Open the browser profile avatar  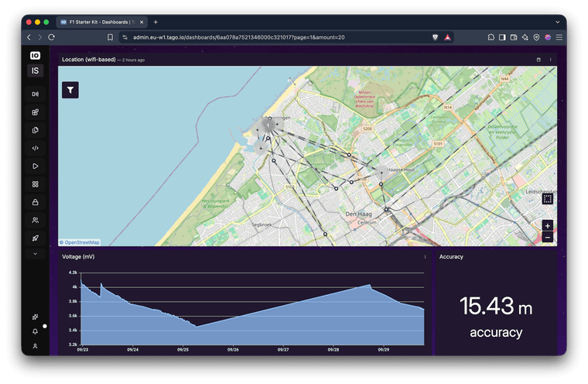pyautogui.click(x=548, y=37)
